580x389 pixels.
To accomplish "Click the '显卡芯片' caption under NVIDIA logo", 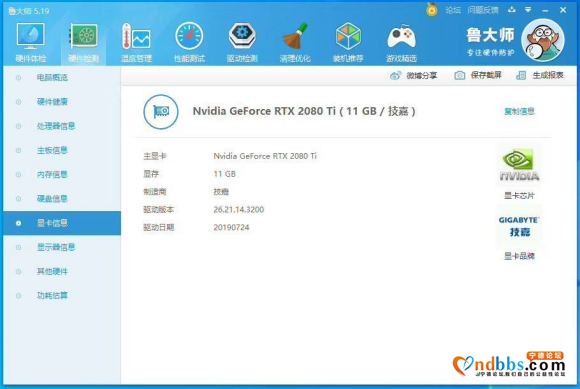I will [x=519, y=196].
